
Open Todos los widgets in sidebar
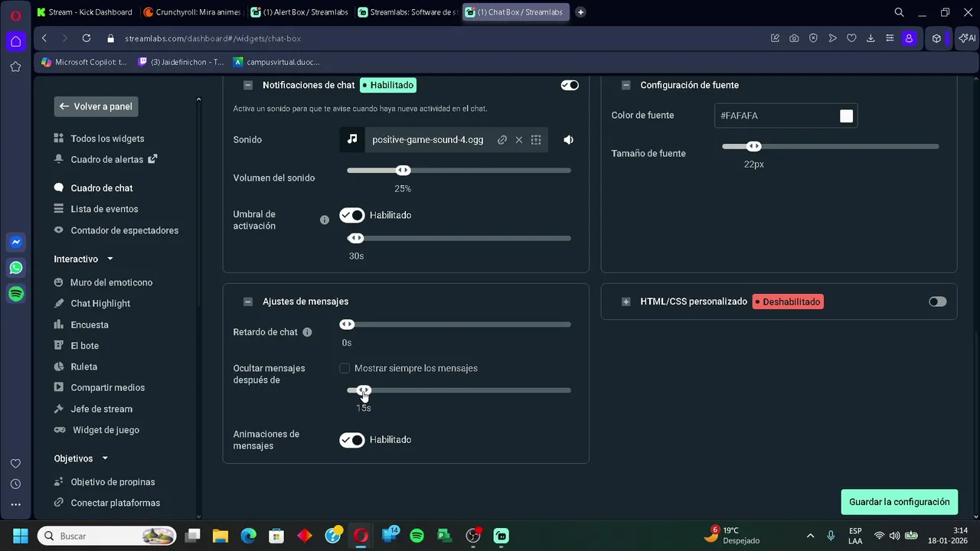107,139
